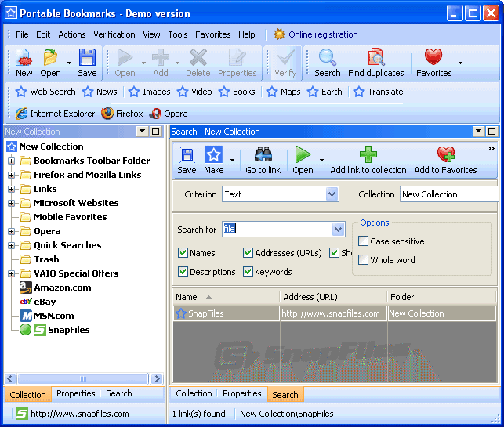This screenshot has width=504, height=427.
Task: Open the Actions menu
Action: click(x=72, y=34)
